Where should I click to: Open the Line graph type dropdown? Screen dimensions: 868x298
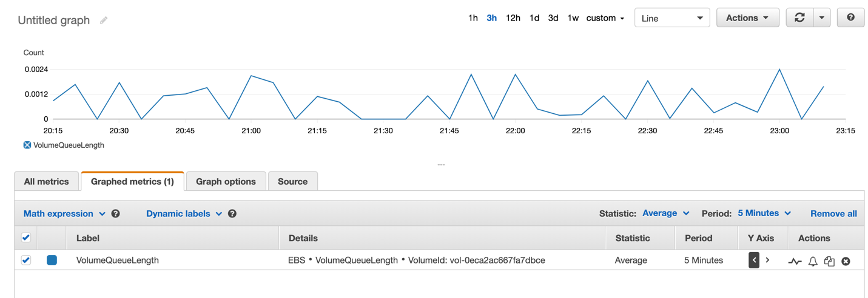pos(672,18)
